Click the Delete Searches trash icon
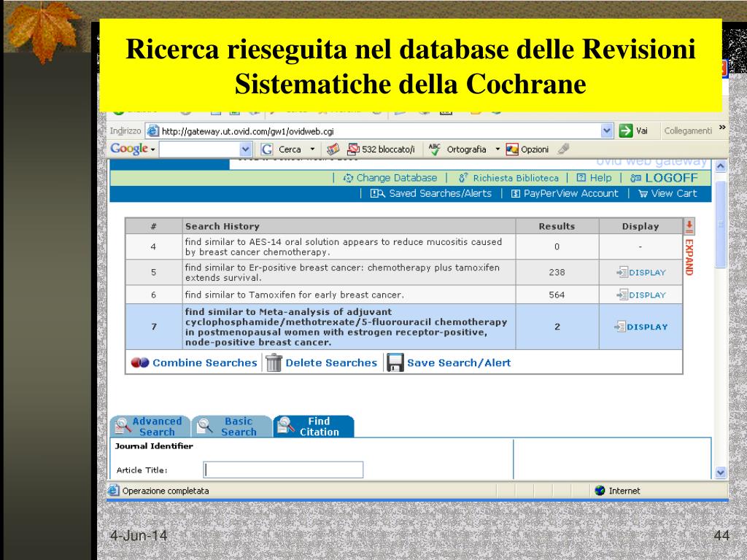Image resolution: width=747 pixels, height=560 pixels. pos(274,363)
